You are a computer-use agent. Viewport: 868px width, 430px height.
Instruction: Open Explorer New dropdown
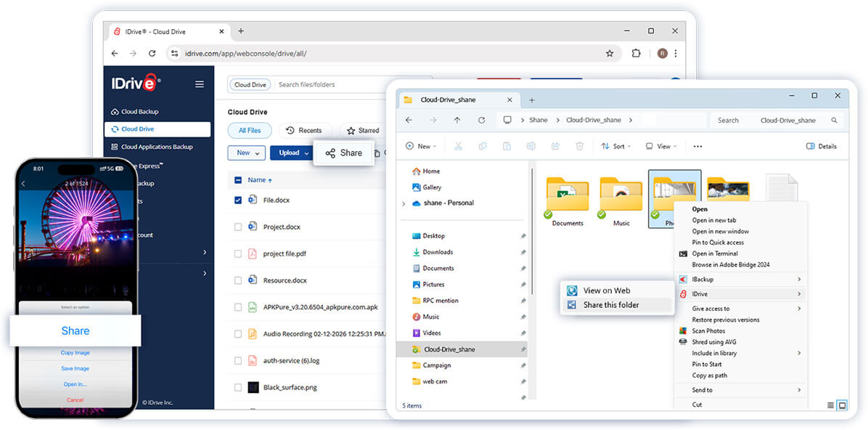click(x=421, y=146)
